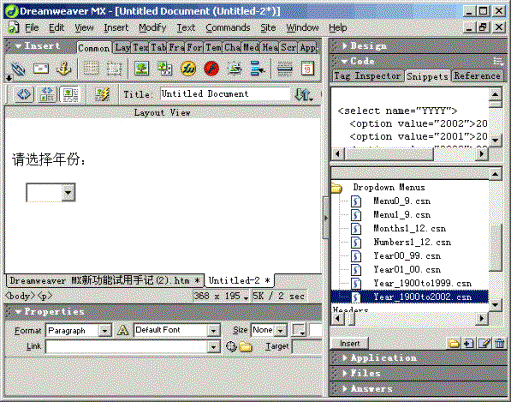Open the Modify menu

pyautogui.click(x=152, y=28)
